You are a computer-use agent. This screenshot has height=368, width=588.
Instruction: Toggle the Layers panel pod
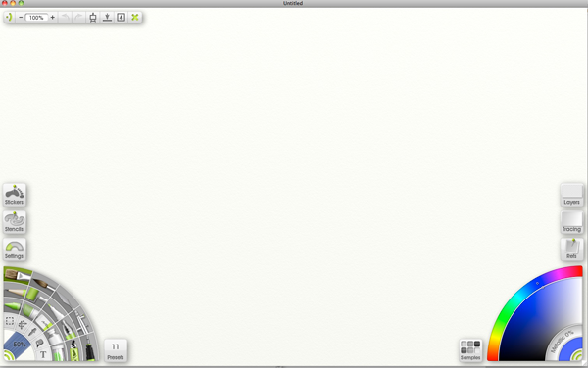[571, 195]
